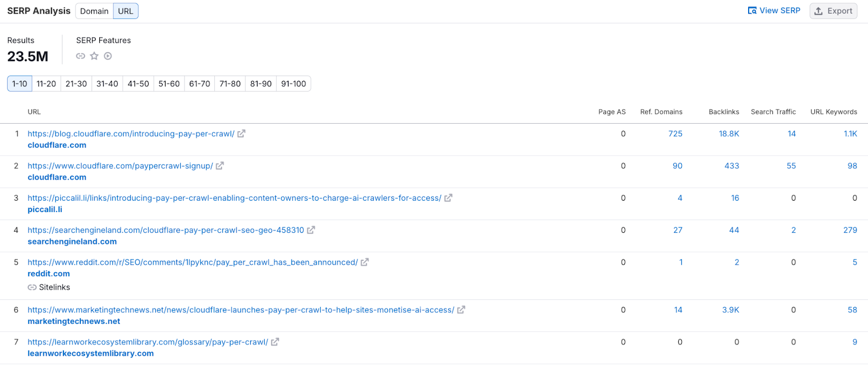
Task: Select results range 21-30
Action: pos(76,84)
